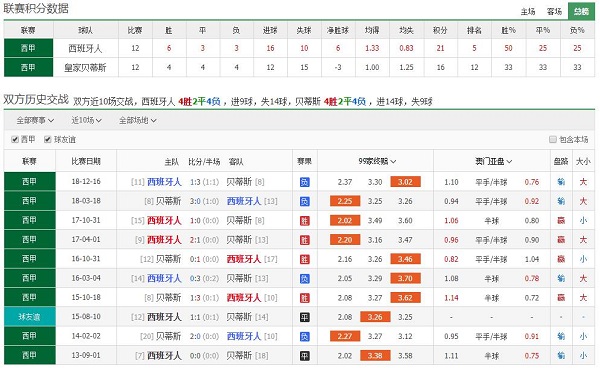The image size is (600, 368).
Task: Click the 平 result icon for 15-08-10
Action: pyautogui.click(x=304, y=317)
